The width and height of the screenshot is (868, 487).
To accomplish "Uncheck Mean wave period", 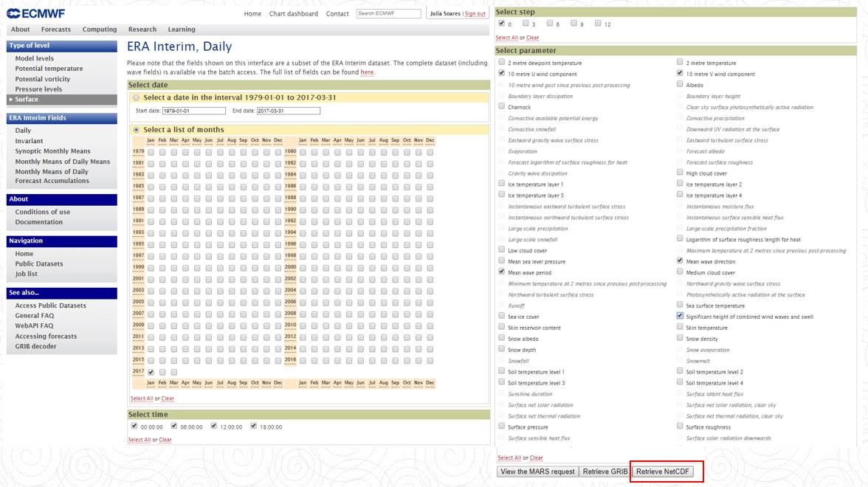I will click(502, 272).
